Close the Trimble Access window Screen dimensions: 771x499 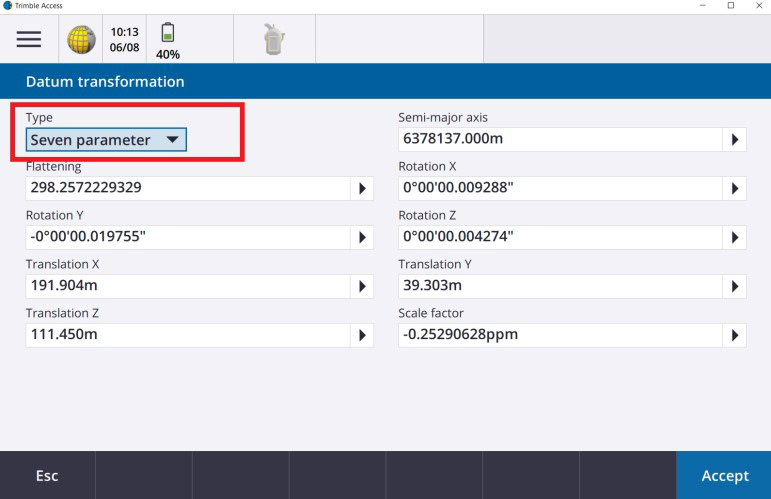pos(759,5)
